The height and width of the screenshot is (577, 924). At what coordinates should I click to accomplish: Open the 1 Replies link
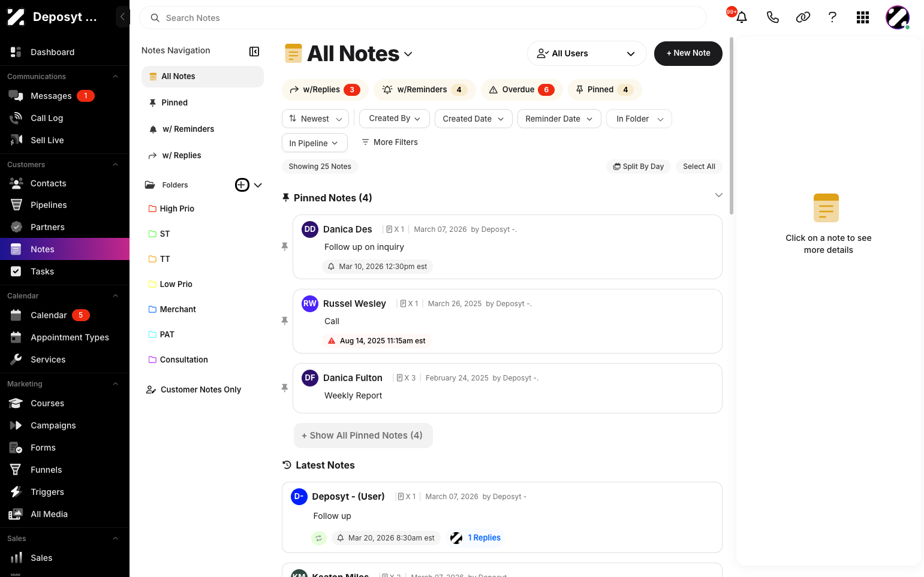tap(484, 538)
